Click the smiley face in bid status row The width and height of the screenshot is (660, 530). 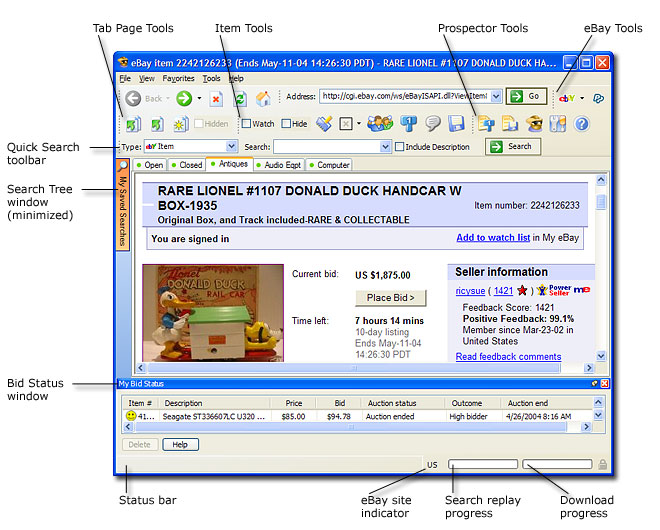pyautogui.click(x=131, y=416)
